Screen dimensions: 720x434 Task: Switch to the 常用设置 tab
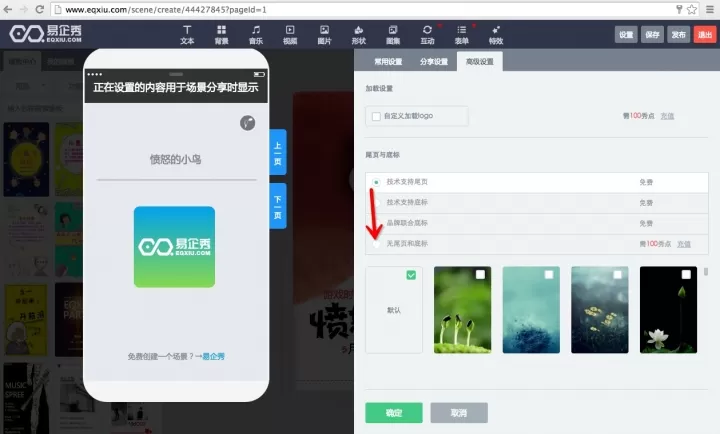(x=388, y=62)
